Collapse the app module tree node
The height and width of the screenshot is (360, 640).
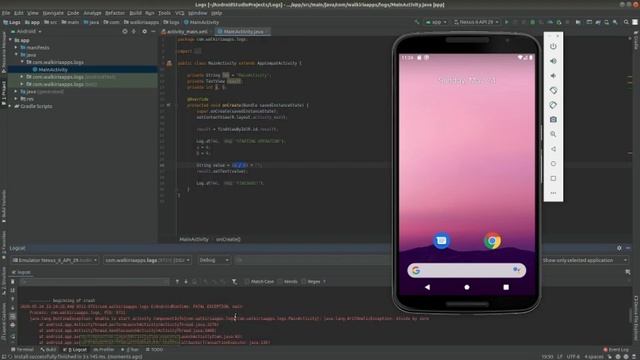11,40
